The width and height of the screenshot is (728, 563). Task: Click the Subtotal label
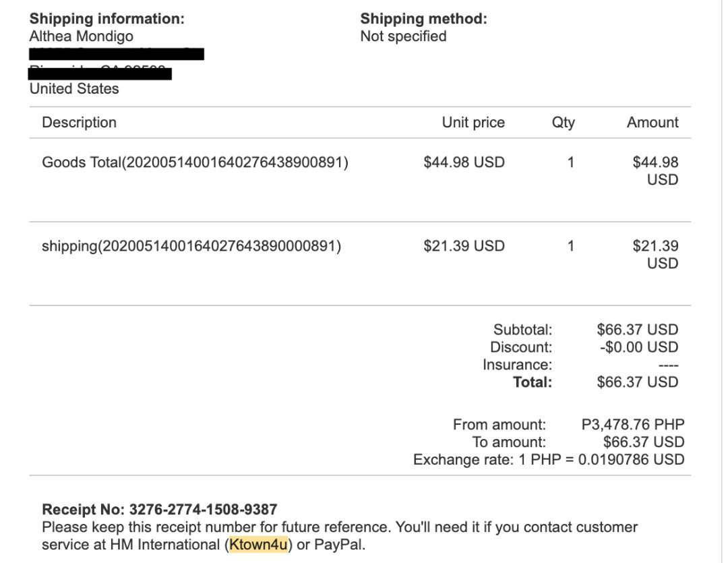click(523, 330)
